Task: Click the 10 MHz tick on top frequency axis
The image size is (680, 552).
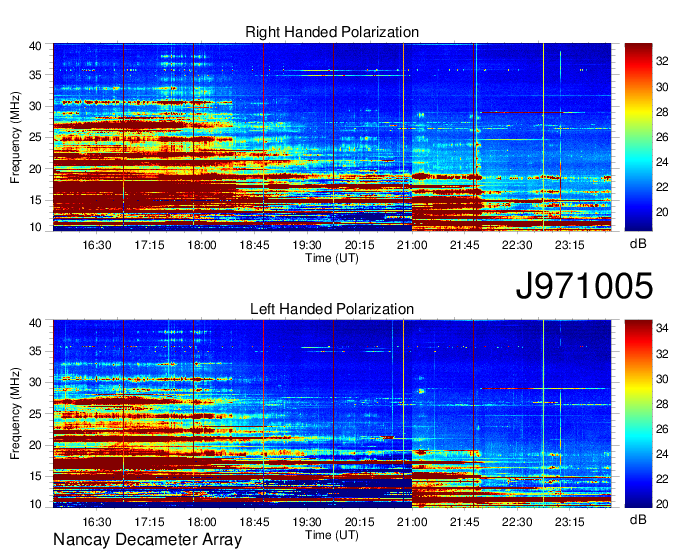Action: 35,227
